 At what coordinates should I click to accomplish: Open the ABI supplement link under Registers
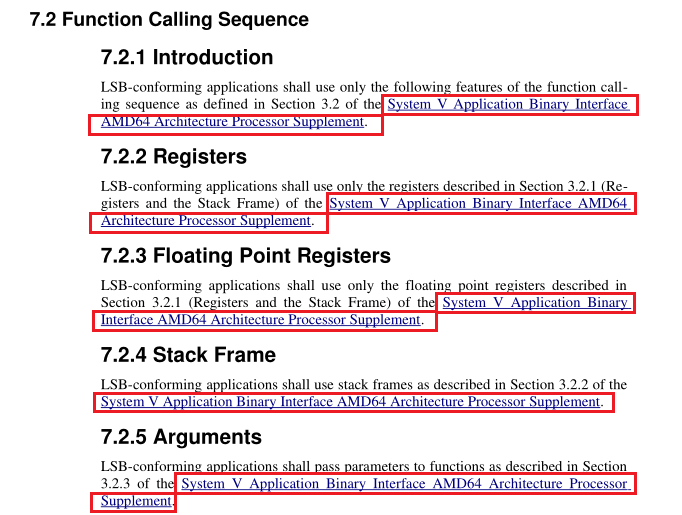click(480, 203)
